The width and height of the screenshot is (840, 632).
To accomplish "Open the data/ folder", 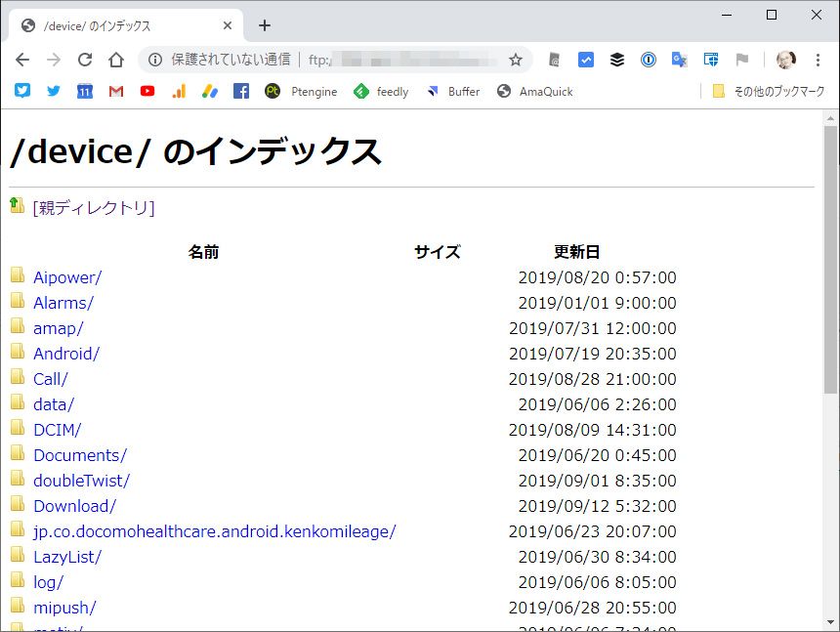I will (54, 405).
